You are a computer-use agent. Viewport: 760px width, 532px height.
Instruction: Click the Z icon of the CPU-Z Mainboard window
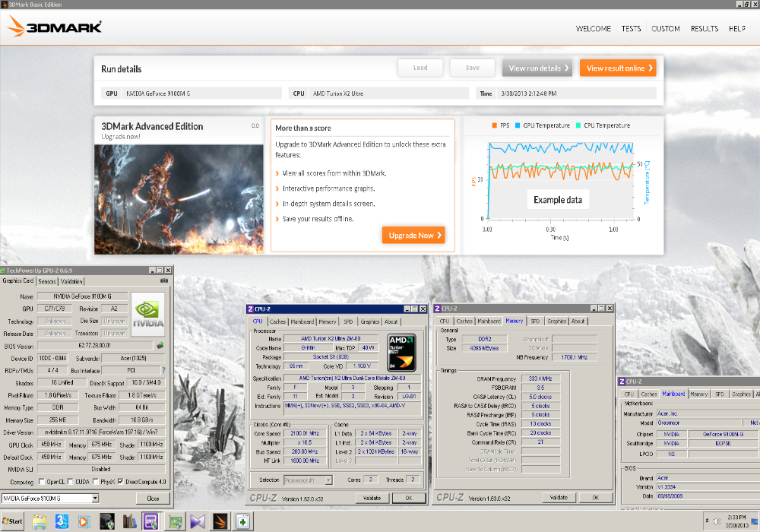point(622,382)
